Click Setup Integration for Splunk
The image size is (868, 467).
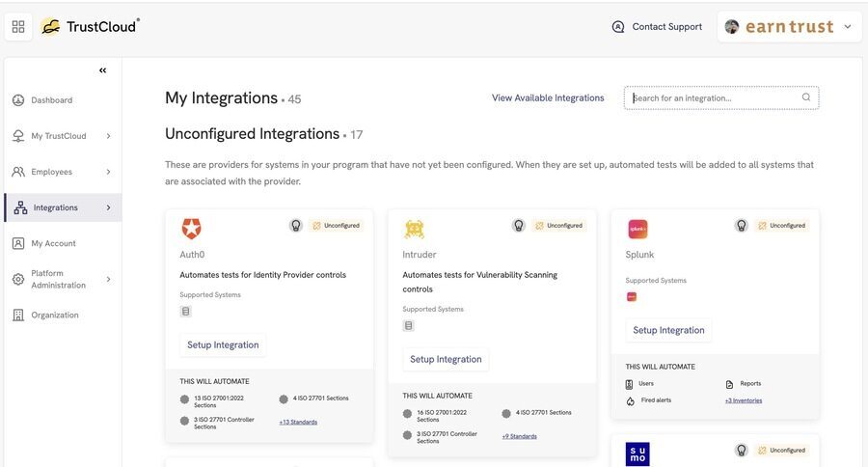(x=668, y=330)
